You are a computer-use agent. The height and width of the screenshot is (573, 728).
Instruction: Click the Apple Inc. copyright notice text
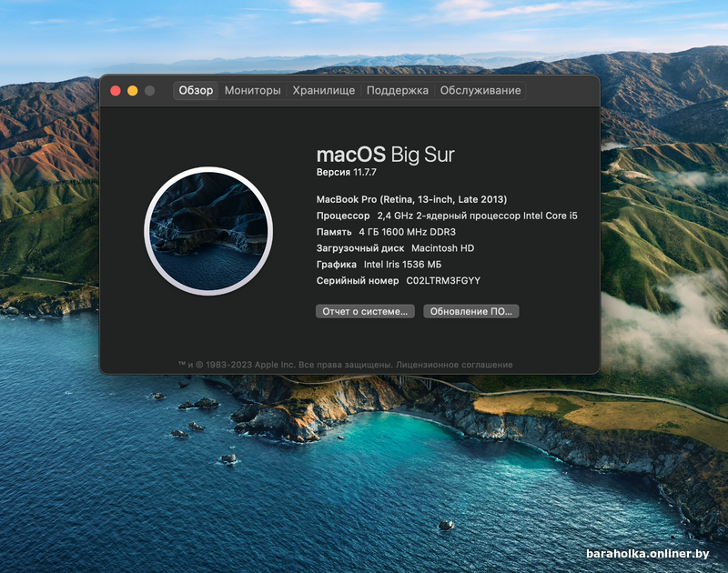[x=285, y=365]
